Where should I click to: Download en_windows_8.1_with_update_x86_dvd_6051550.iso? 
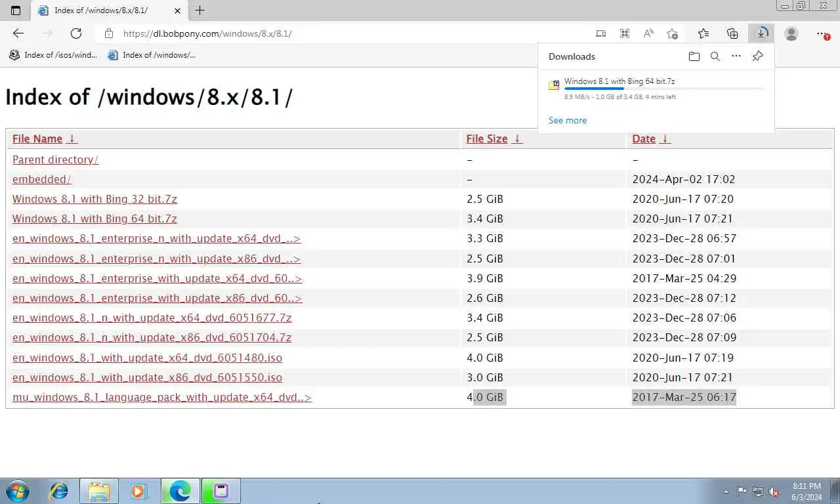coord(147,377)
